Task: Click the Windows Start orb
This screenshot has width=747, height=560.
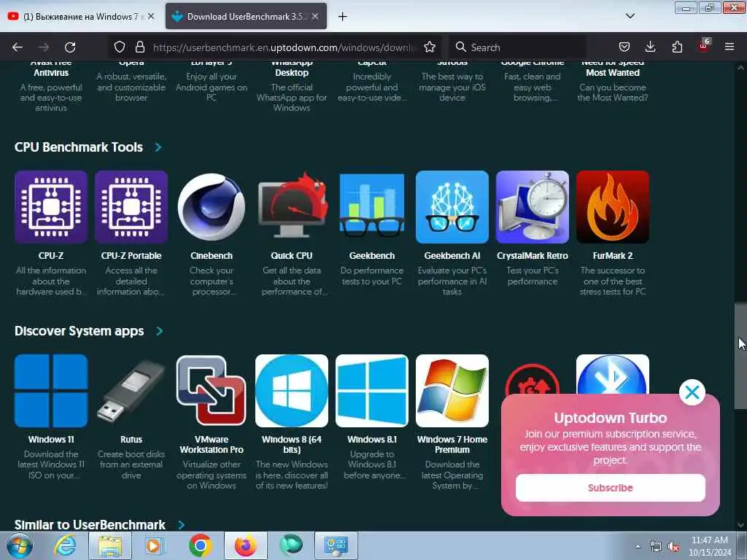Action: 20,545
